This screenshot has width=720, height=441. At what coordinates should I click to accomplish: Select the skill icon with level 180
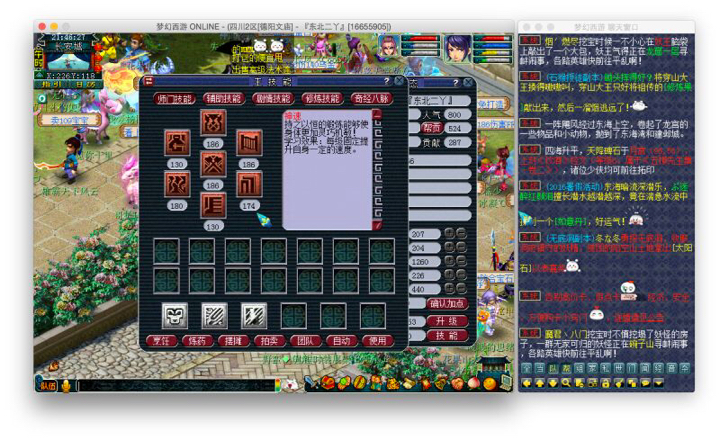point(177,184)
